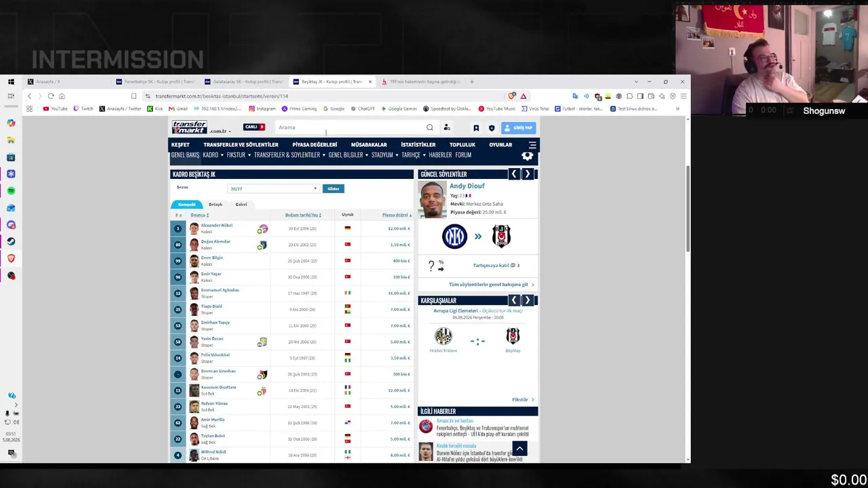Click the Brave browser taskbar icon
Screen dimensions: 868x488
click(11, 258)
